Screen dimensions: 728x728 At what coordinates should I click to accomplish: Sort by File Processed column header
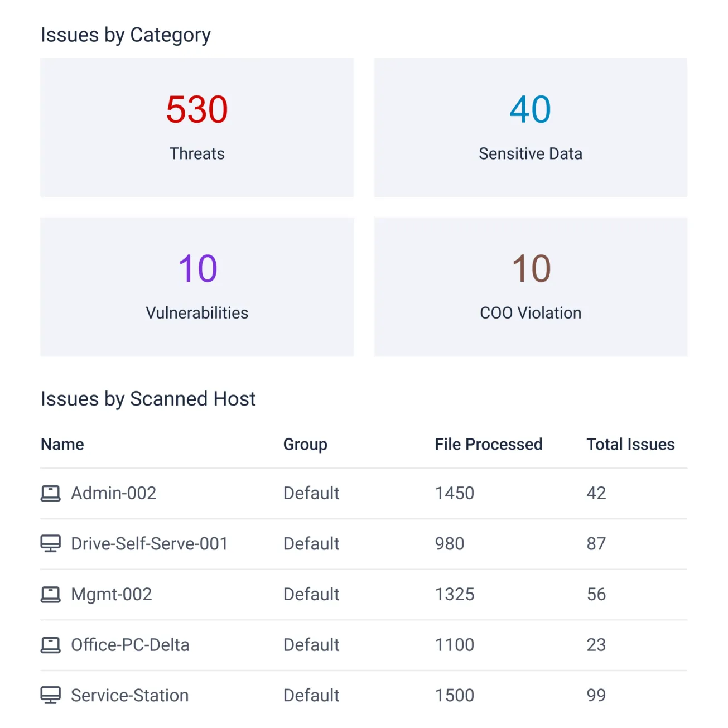(x=488, y=444)
